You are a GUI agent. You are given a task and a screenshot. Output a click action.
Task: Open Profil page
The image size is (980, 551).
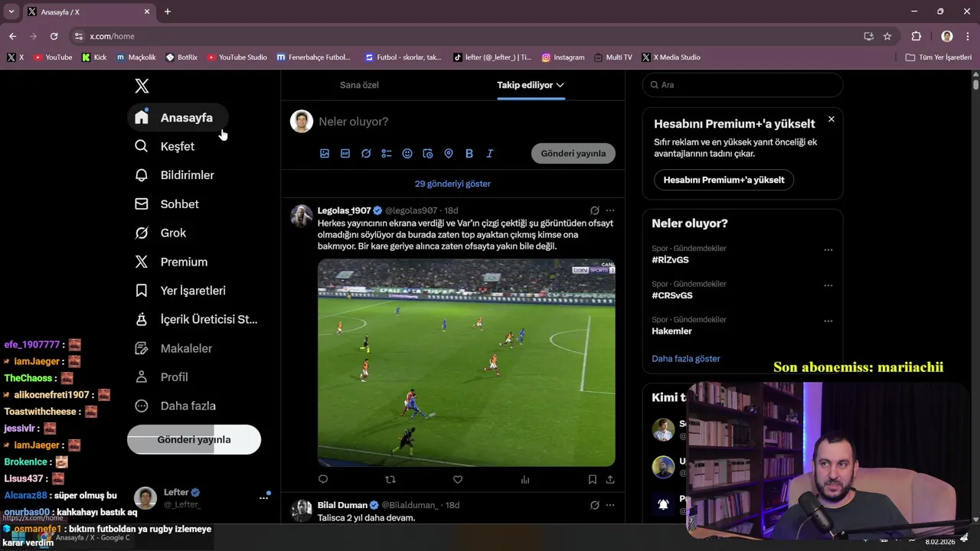pos(162,377)
